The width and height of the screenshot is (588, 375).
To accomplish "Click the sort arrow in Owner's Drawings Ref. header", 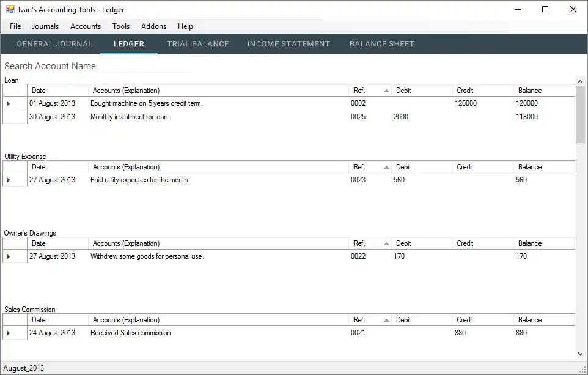I will (x=386, y=244).
